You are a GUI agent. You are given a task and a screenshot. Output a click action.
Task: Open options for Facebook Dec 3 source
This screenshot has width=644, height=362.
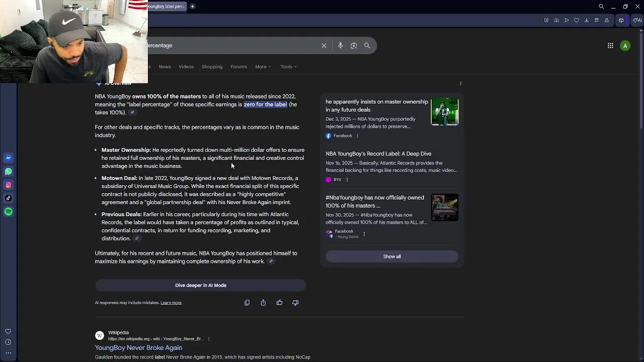[358, 136]
